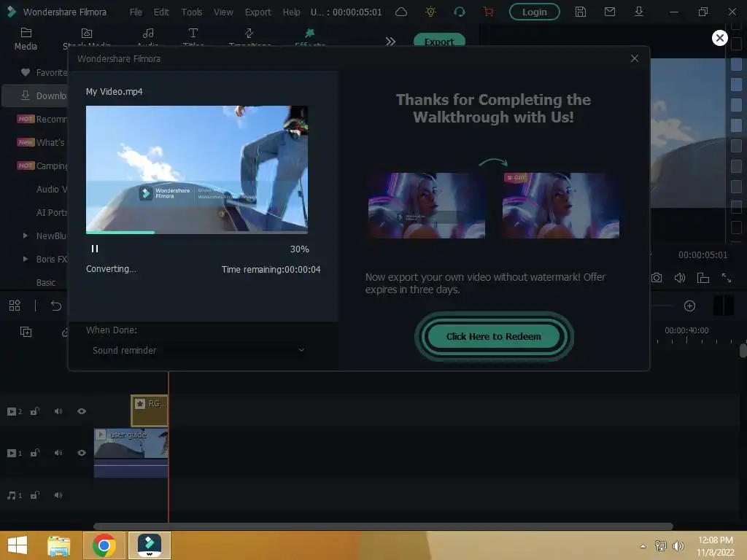Viewport: 747px width, 560px height.
Task: Mute video track 1 audio
Action: tap(58, 453)
